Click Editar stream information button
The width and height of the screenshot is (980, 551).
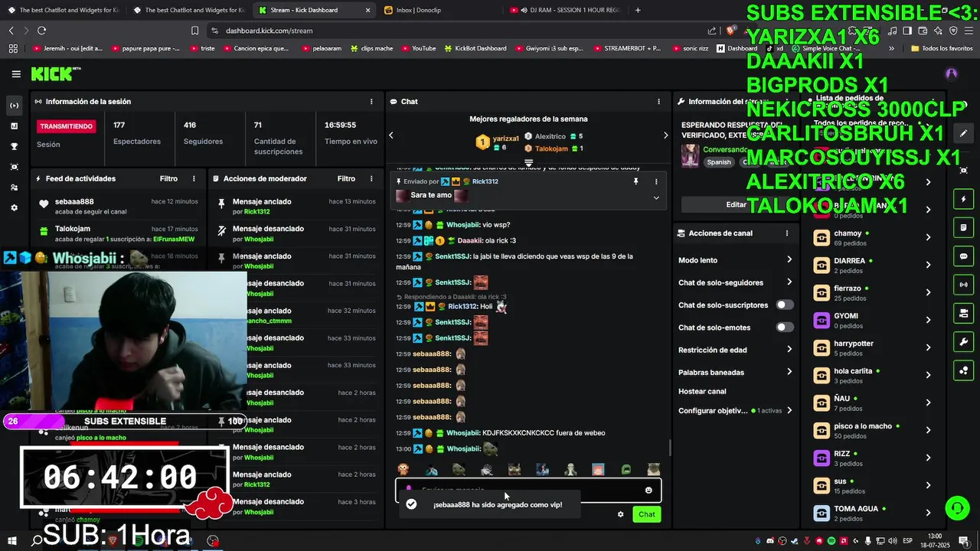point(737,204)
